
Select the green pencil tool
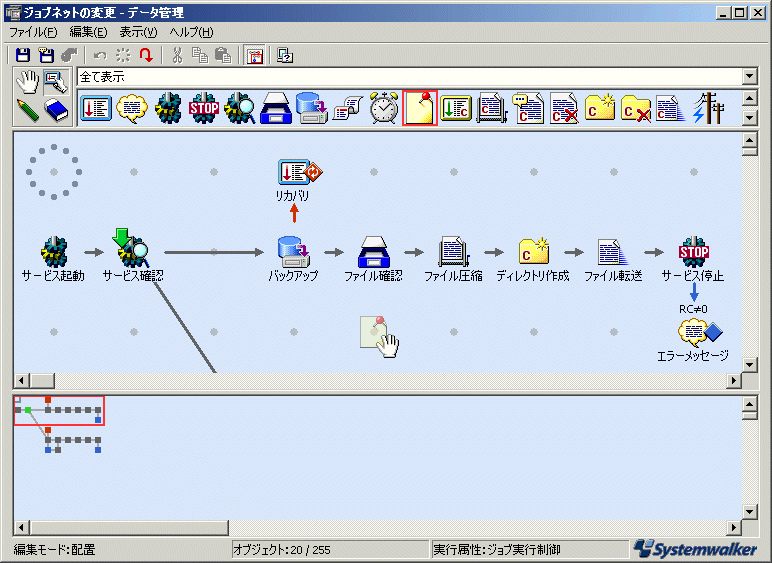point(28,110)
